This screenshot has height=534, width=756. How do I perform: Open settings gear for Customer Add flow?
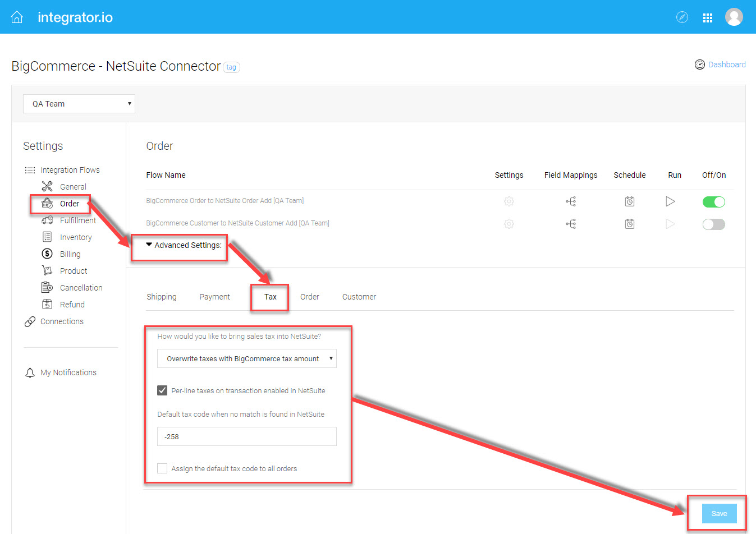pos(509,224)
